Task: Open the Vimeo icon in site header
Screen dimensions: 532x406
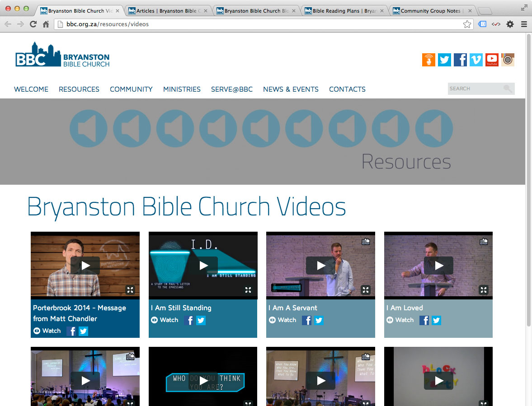Action: (476, 60)
